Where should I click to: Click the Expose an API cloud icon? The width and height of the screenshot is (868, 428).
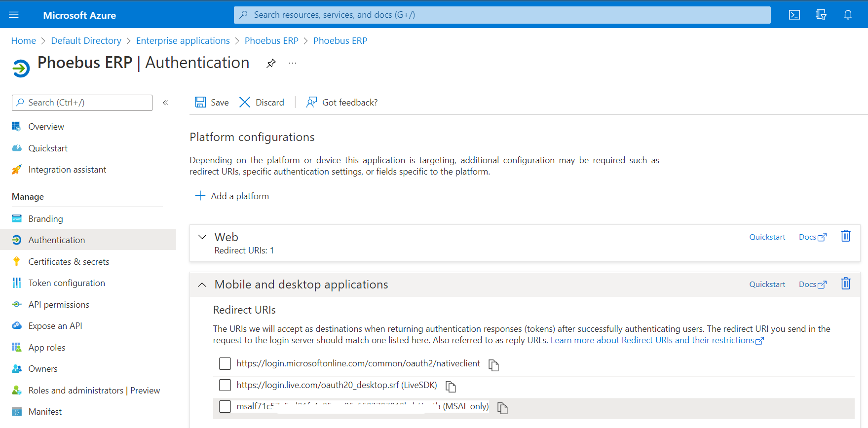point(17,325)
